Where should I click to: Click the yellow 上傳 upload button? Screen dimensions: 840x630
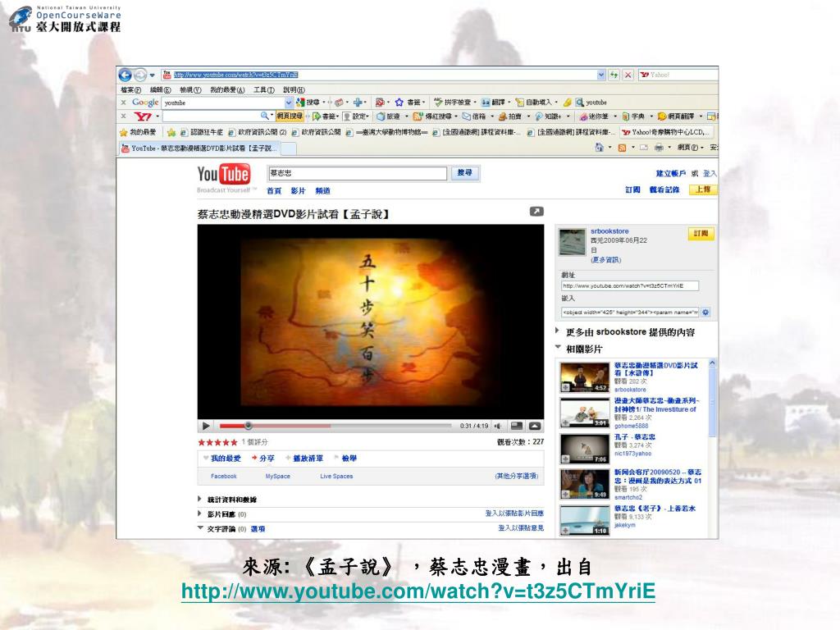tap(703, 189)
